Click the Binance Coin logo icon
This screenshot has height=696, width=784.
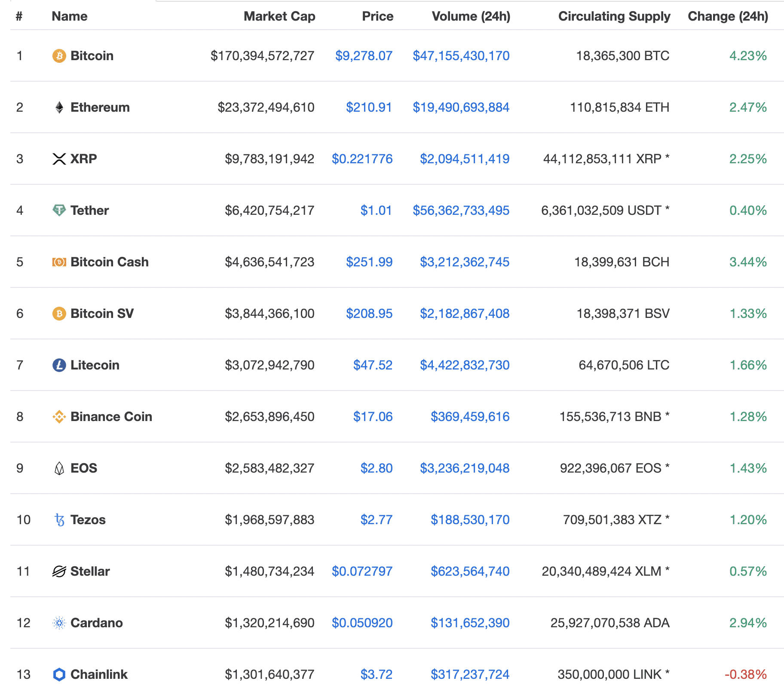click(x=59, y=417)
